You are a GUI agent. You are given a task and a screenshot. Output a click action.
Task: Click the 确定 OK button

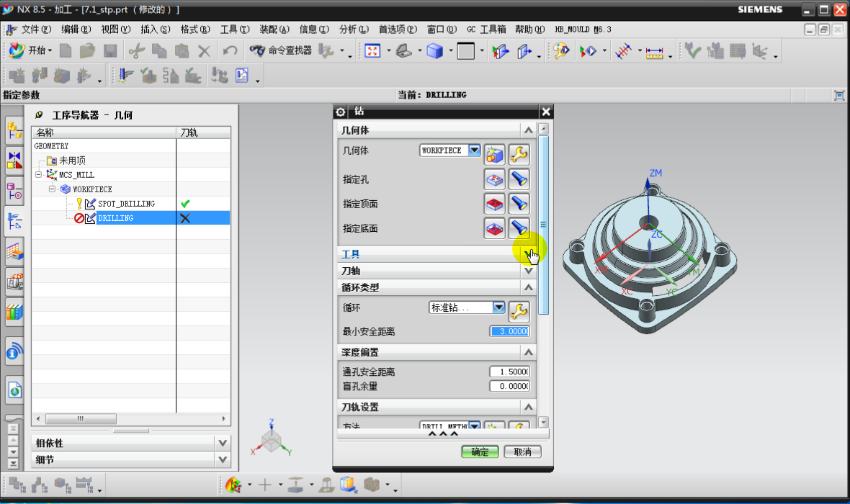(480, 452)
